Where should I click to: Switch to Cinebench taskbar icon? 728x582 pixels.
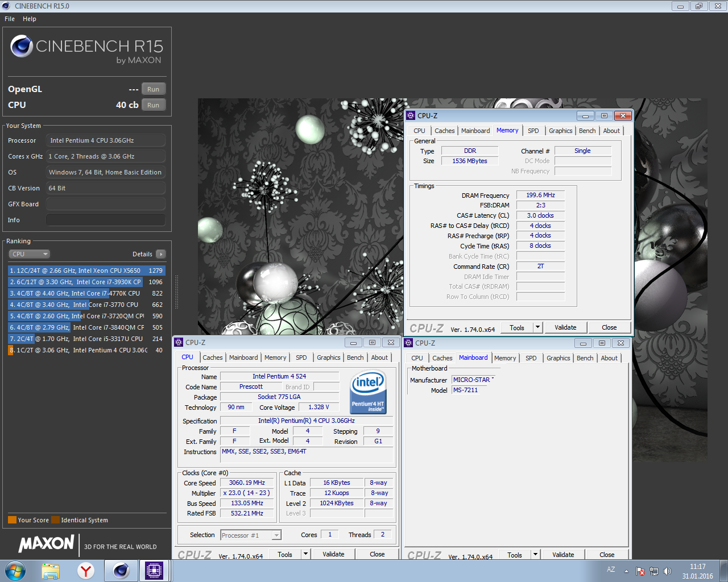(121, 571)
